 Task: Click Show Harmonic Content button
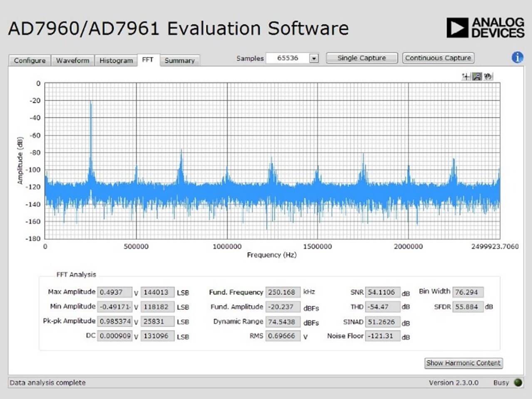click(x=463, y=363)
